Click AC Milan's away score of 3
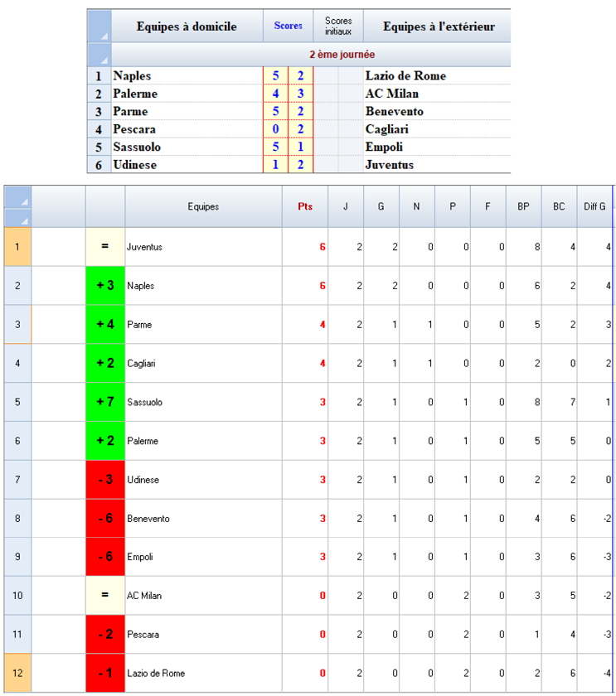The width and height of the screenshot is (616, 696). (300, 94)
